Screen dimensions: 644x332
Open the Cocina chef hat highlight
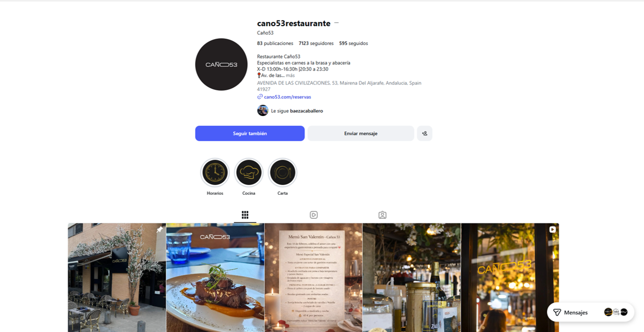coord(249,173)
